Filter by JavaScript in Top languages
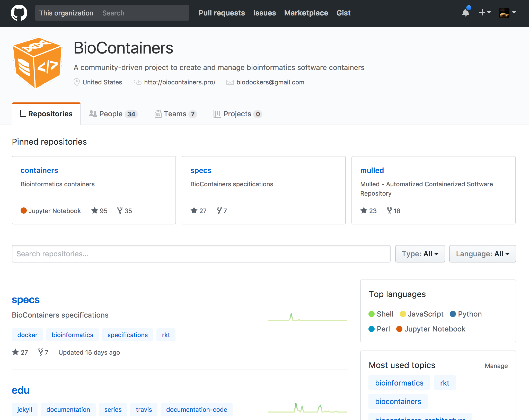 422,314
